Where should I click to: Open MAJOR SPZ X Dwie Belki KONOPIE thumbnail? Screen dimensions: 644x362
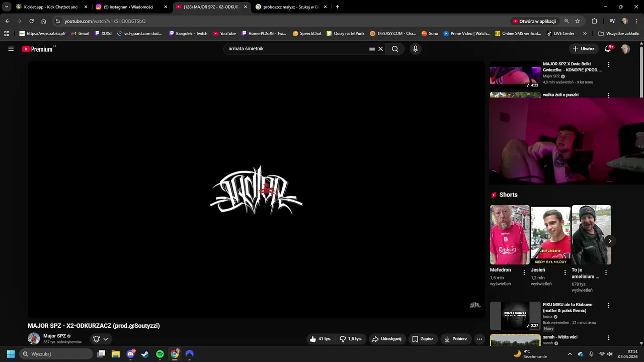click(515, 75)
